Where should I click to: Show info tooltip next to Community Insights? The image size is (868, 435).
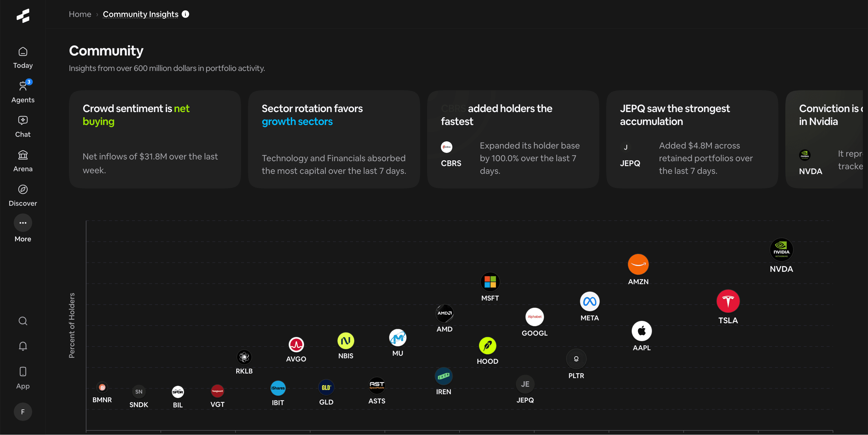[x=185, y=14]
